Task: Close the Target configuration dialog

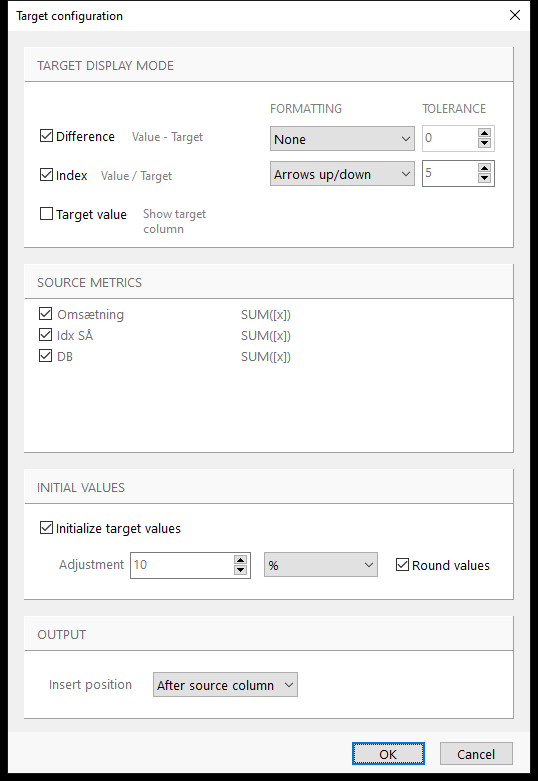Action: point(515,15)
